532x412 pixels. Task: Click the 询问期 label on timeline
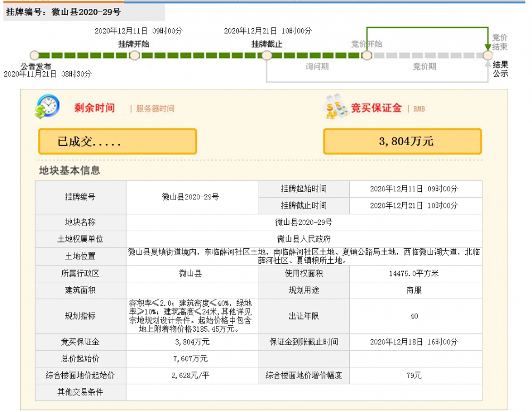pos(317,66)
